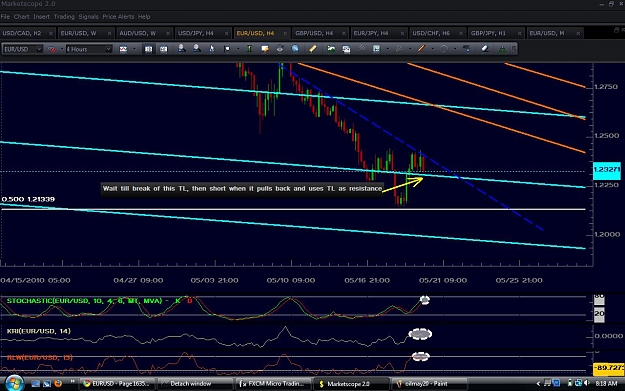Image resolution: width=625 pixels, height=391 pixels.
Task: Click the blue globe toolbar icon
Action: click(295, 49)
